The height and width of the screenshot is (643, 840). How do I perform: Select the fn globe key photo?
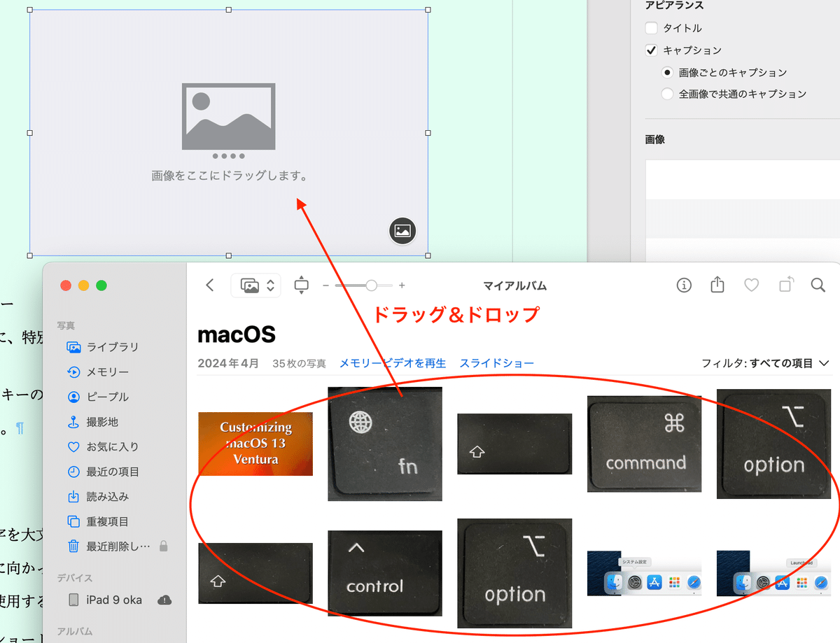pos(385,444)
